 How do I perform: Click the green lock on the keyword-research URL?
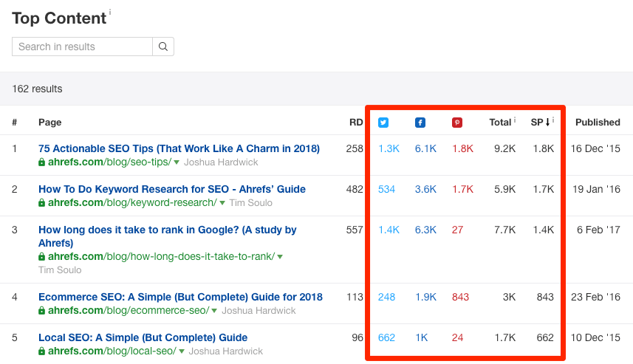point(42,203)
